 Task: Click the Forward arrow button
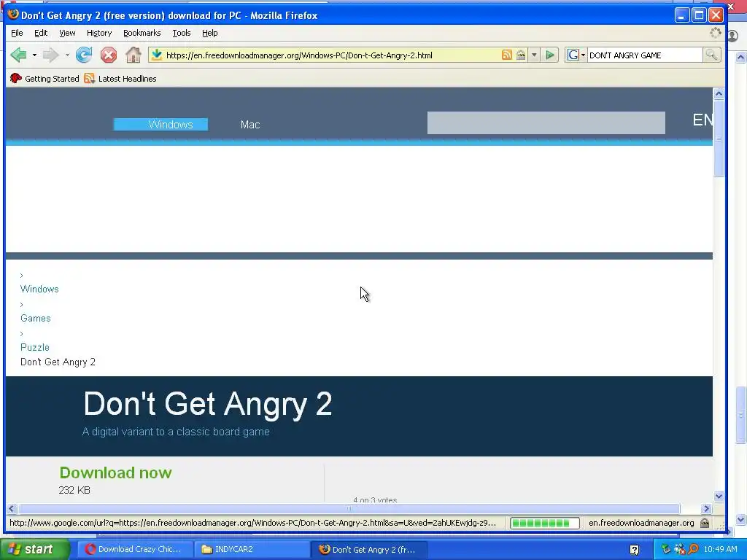pyautogui.click(x=50, y=55)
